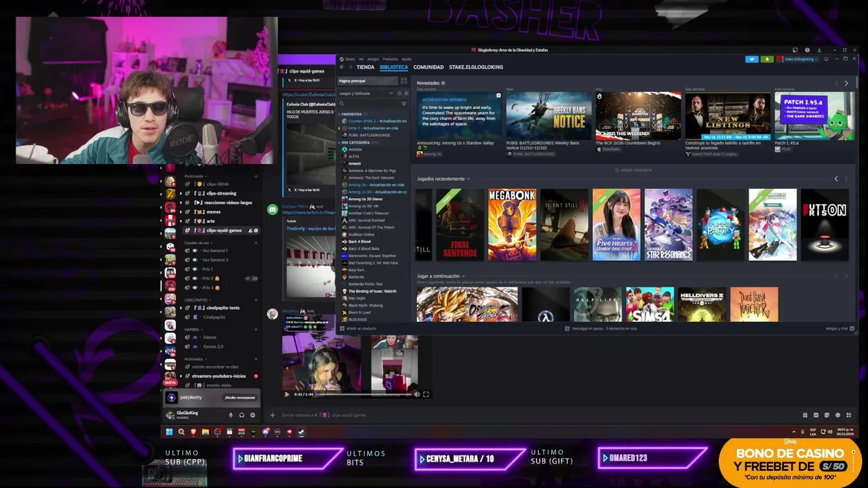Open the Jugados recientemente shelf dropdown

tap(443, 179)
